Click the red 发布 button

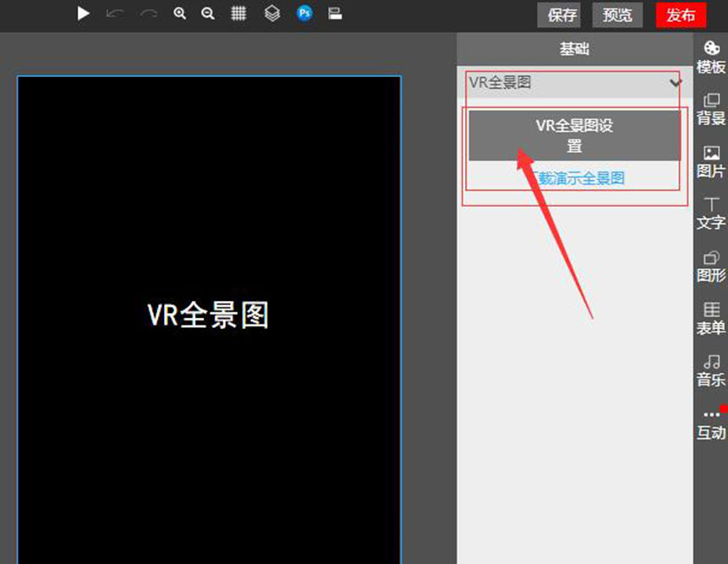point(681,15)
